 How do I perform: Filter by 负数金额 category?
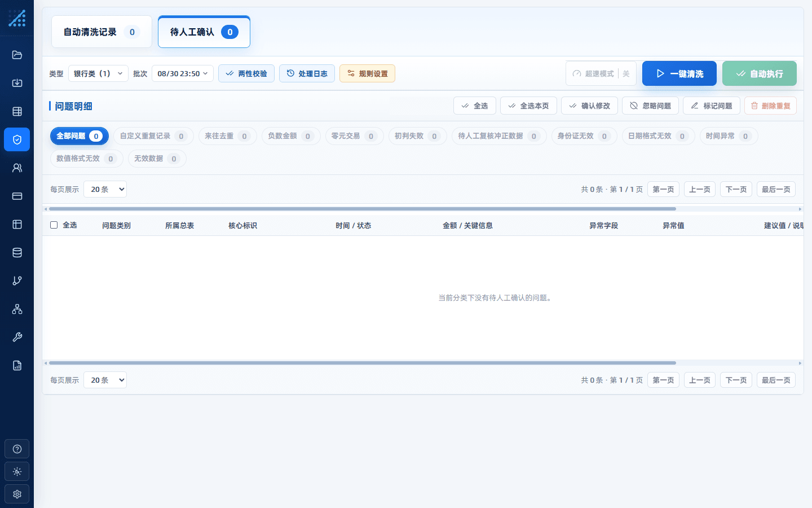(x=291, y=136)
